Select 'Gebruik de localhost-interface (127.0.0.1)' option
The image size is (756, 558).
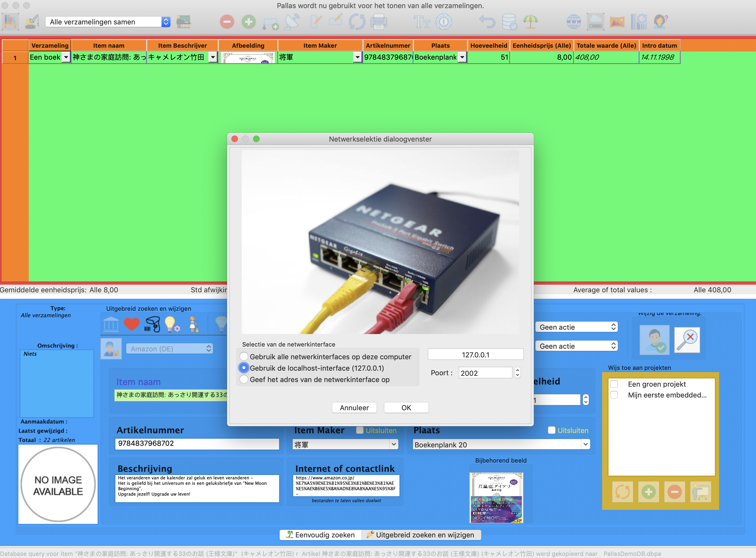[x=244, y=368]
